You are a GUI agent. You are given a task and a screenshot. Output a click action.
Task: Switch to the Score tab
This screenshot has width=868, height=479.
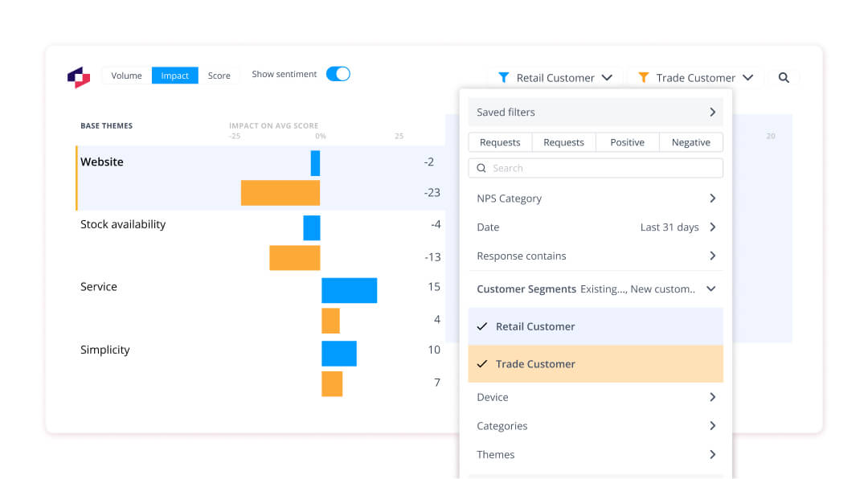pyautogui.click(x=219, y=75)
